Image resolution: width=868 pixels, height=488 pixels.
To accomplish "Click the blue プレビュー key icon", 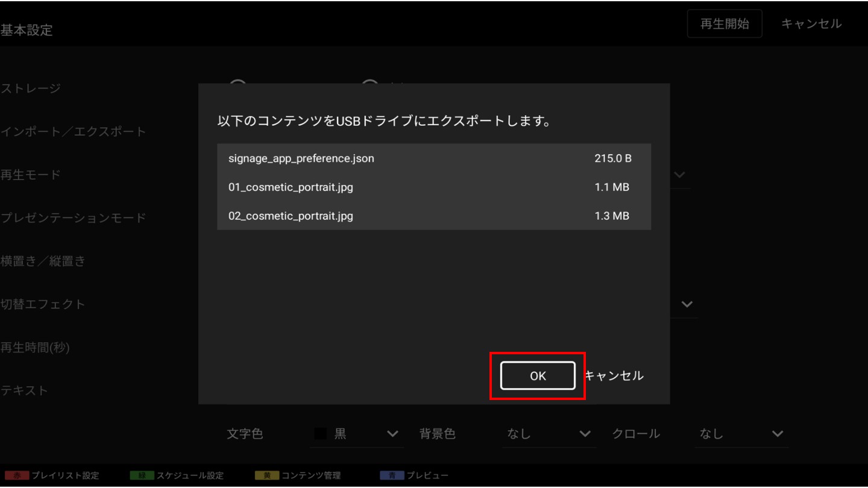I will (391, 475).
